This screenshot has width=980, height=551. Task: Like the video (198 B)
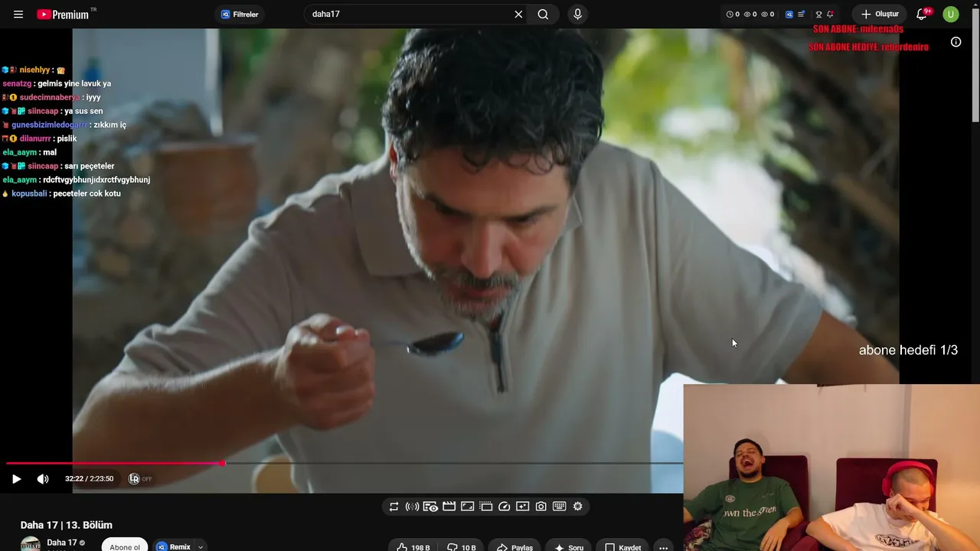click(413, 546)
